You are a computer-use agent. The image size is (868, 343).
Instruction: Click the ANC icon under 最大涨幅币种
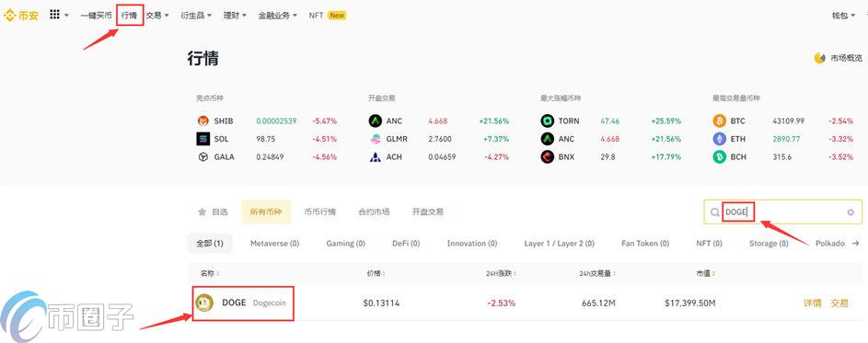click(x=548, y=139)
